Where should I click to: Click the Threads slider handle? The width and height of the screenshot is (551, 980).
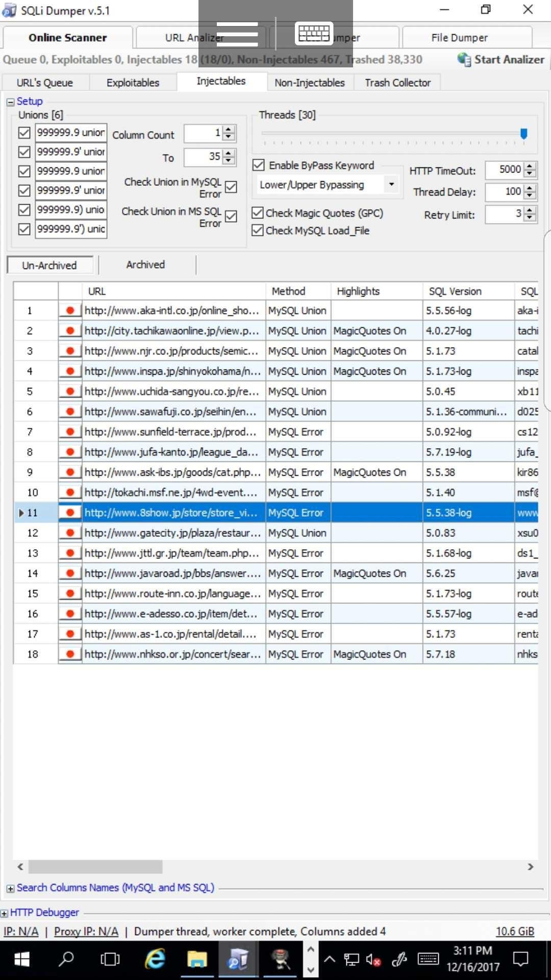523,134
